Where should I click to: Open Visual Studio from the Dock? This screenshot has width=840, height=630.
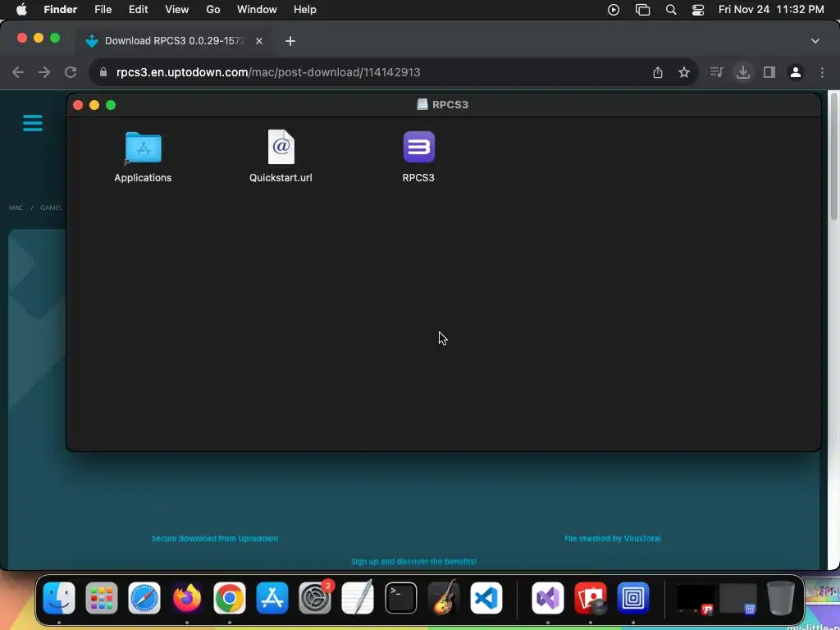pyautogui.click(x=547, y=598)
